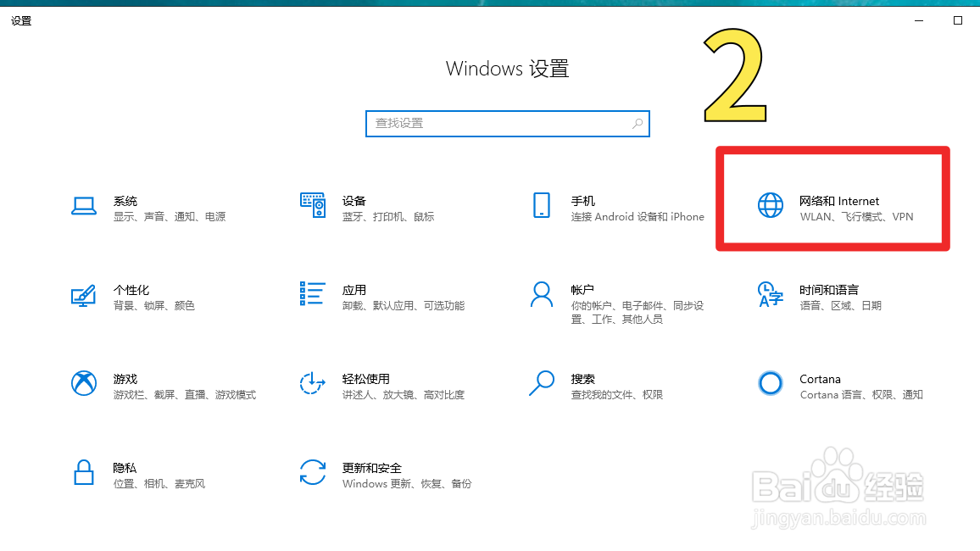Viewport: 980px width, 551px height.
Task: Click the 查找设置 search field
Action: pyautogui.click(x=508, y=124)
